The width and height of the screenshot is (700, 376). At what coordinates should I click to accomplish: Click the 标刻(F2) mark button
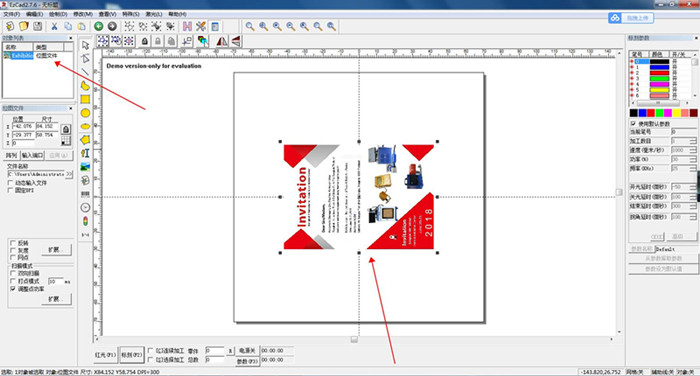tap(132, 355)
